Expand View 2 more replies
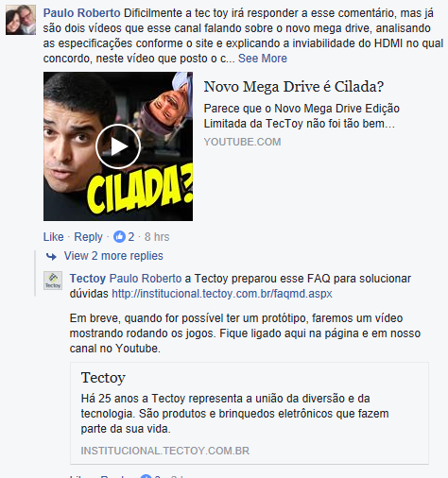This screenshot has height=478, width=448. (x=113, y=256)
